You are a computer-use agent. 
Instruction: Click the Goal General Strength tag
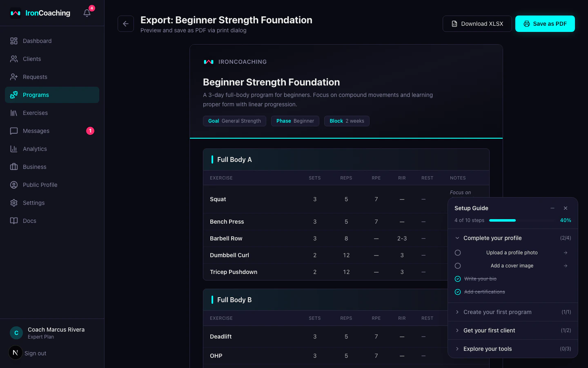[234, 121]
